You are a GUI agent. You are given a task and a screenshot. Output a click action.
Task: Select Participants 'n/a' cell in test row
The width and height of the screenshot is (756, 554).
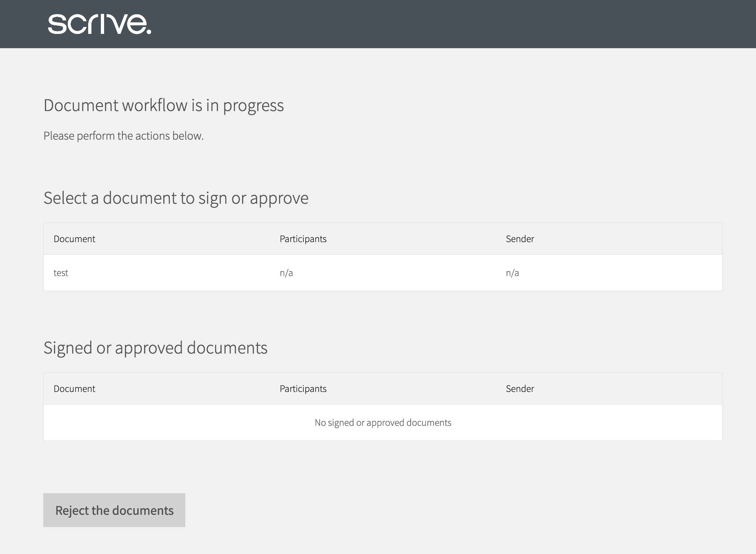point(286,273)
